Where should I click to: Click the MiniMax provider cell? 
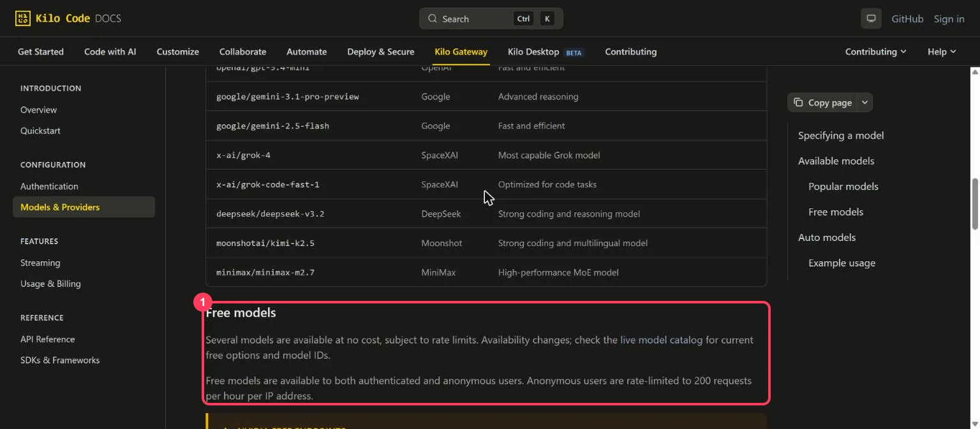pyautogui.click(x=438, y=272)
